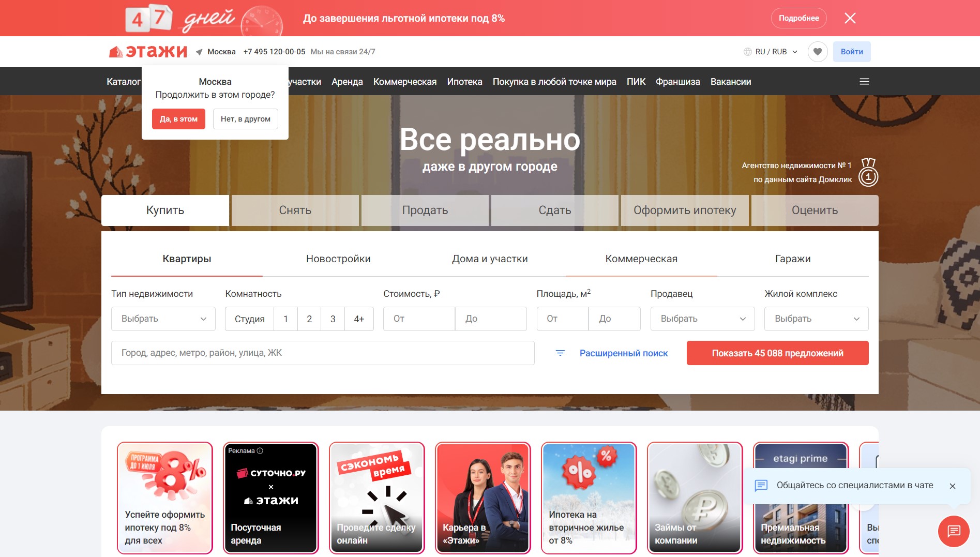Open the Коммерческая navigation bar menu item

[405, 81]
